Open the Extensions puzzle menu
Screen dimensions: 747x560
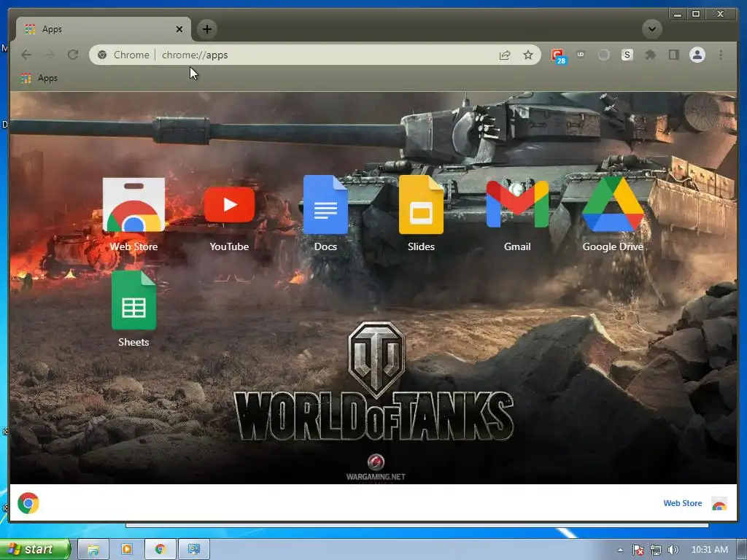650,55
